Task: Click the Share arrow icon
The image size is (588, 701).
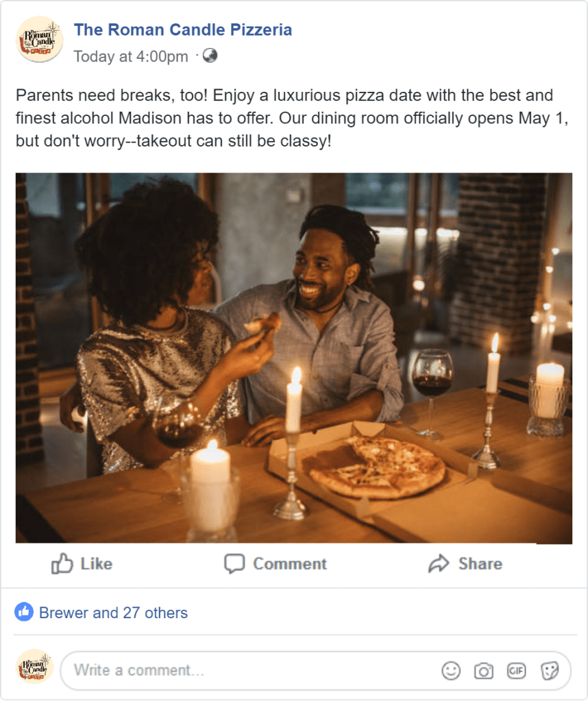Action: pyautogui.click(x=438, y=564)
